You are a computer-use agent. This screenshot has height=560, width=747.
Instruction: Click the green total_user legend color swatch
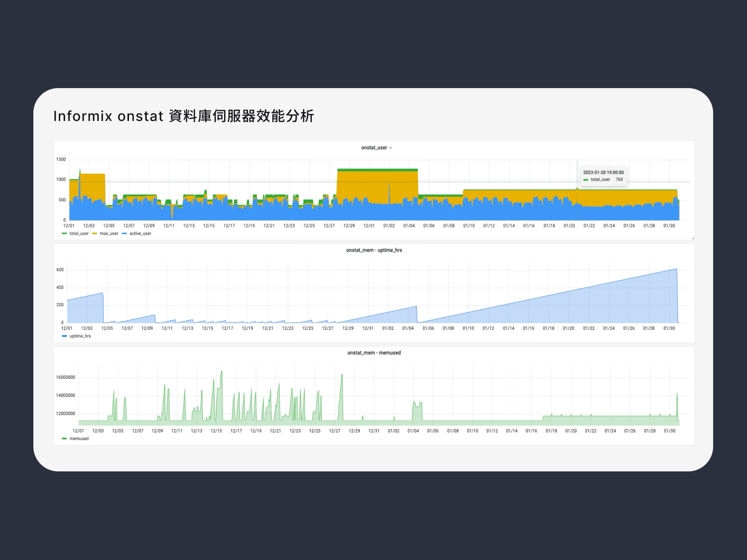[65, 233]
